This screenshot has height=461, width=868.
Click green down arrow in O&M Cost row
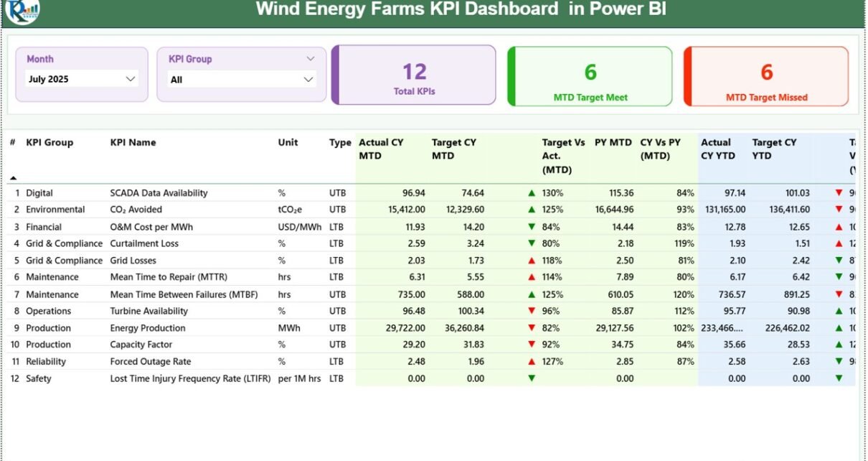(532, 227)
